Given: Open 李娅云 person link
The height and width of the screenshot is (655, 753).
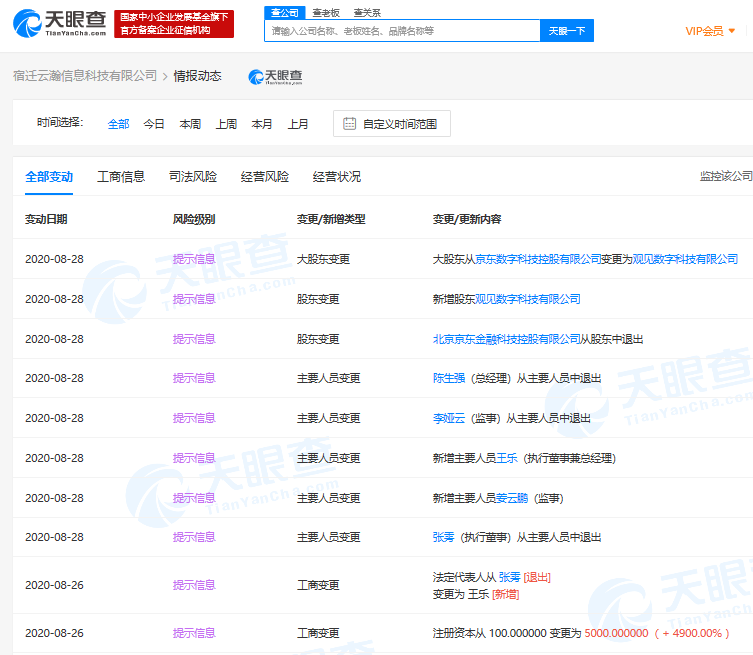Looking at the screenshot, I should click(x=449, y=418).
